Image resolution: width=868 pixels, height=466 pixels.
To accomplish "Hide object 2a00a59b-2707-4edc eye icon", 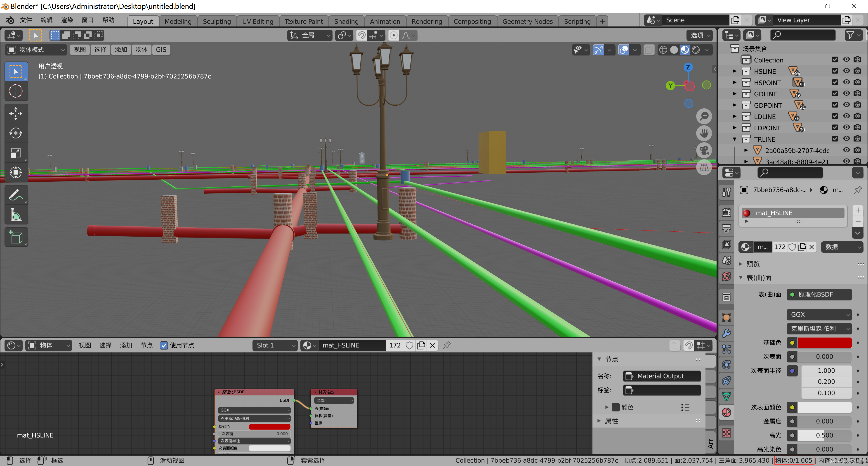I will pos(846,150).
